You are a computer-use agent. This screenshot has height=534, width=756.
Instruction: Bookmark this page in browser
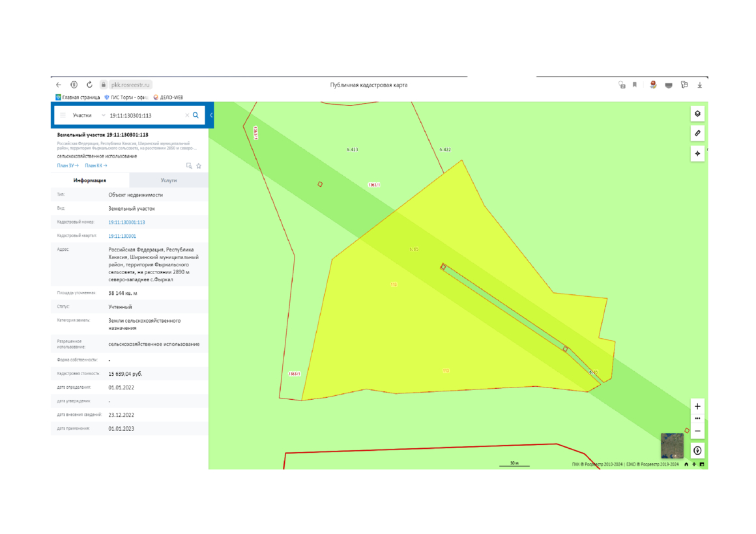tap(635, 85)
